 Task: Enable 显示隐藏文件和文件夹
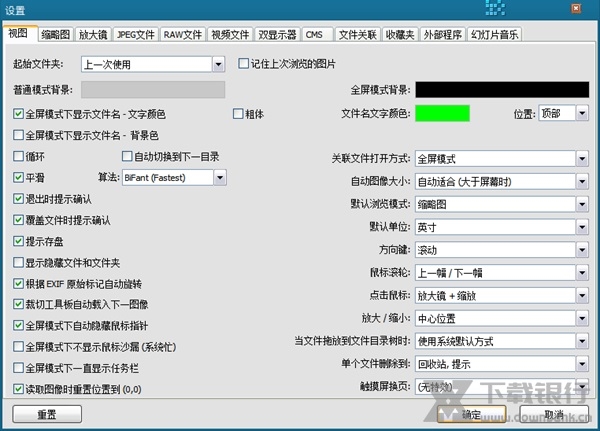[18, 262]
